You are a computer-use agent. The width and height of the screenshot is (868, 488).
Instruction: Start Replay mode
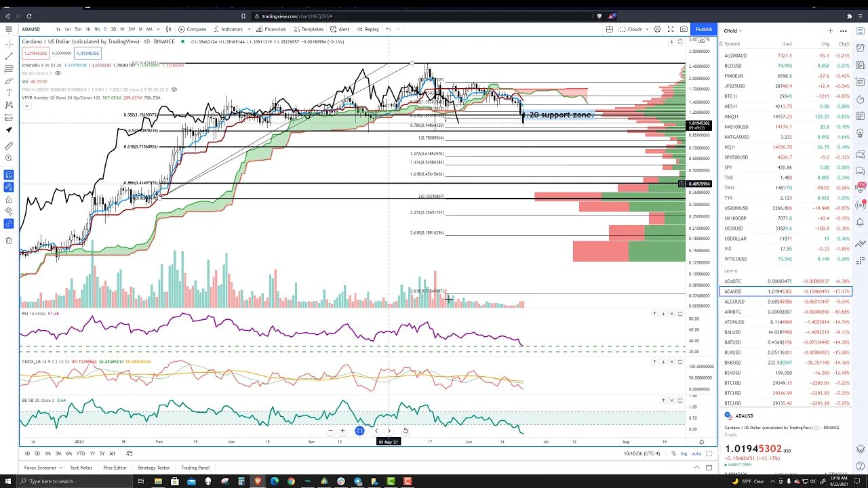[368, 29]
